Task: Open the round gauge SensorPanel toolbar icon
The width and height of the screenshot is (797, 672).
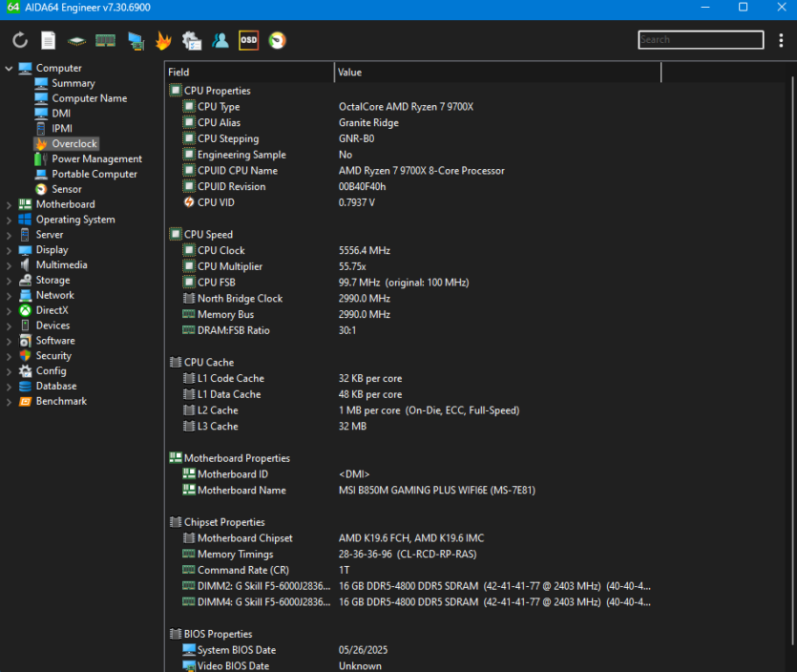Action: click(x=277, y=40)
